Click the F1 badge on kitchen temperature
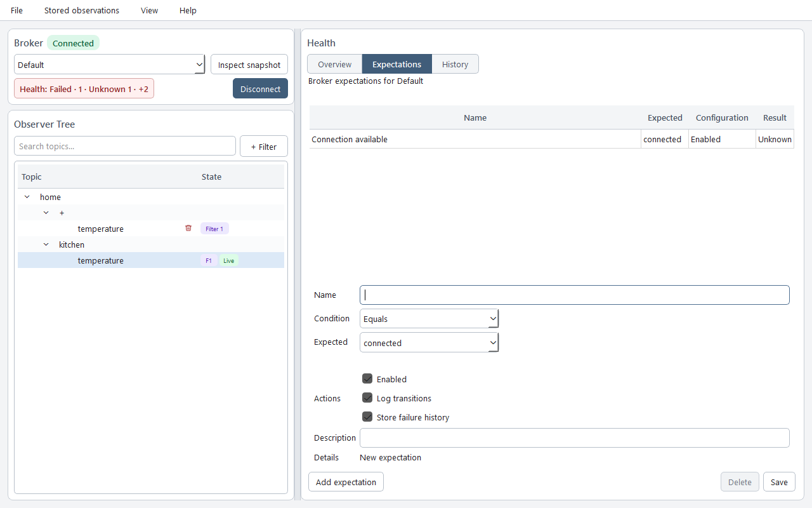The height and width of the screenshot is (508, 812). tap(209, 260)
